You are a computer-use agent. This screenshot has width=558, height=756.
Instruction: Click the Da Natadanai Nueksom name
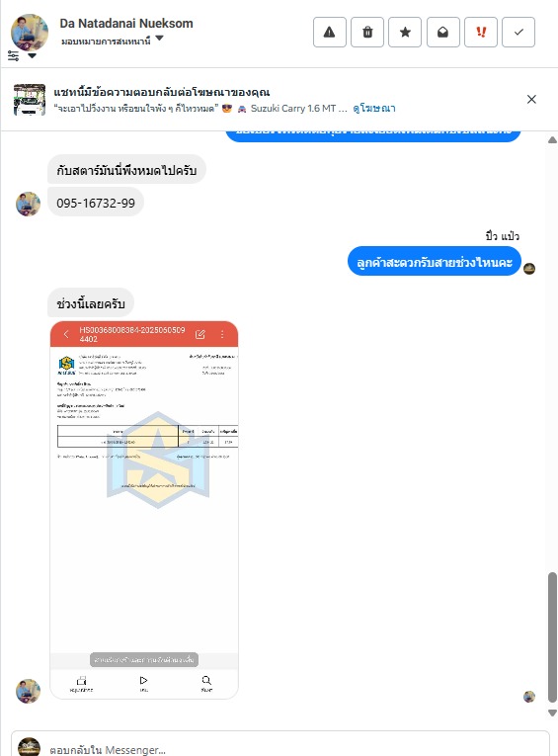click(126, 23)
